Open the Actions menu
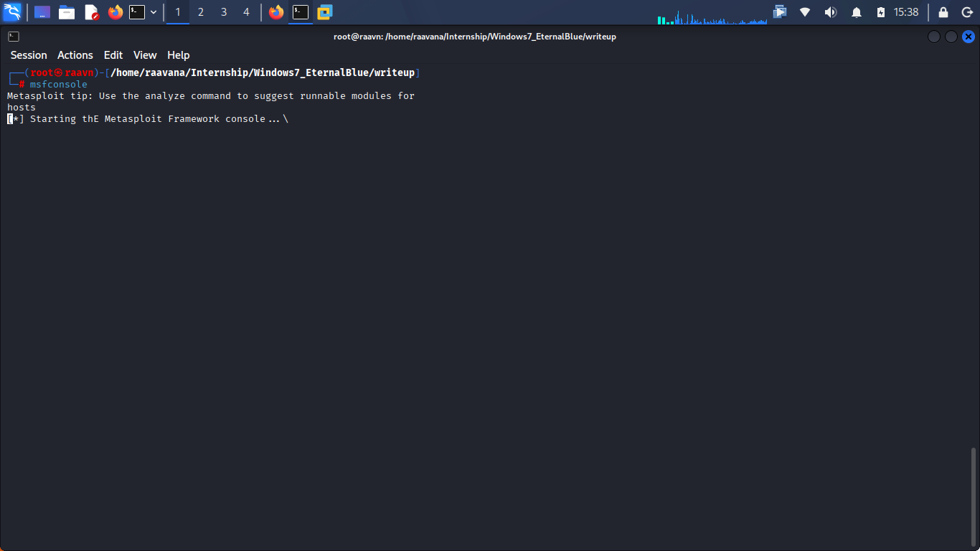This screenshot has height=551, width=980. [x=75, y=55]
